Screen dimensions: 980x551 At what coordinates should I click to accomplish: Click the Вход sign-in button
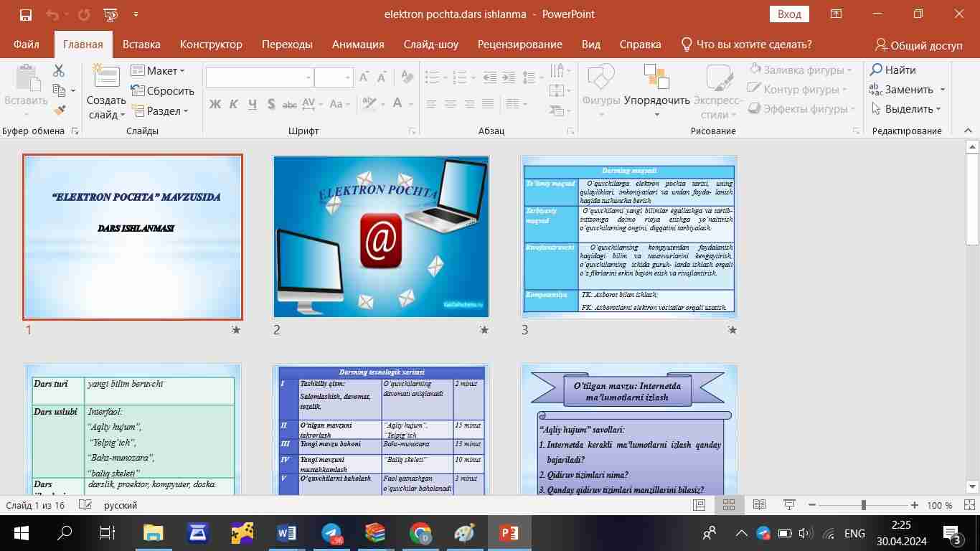pos(789,14)
